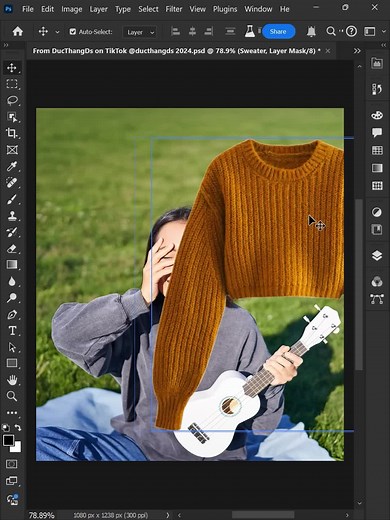
Task: Open the Type menu
Action: pos(123,9)
